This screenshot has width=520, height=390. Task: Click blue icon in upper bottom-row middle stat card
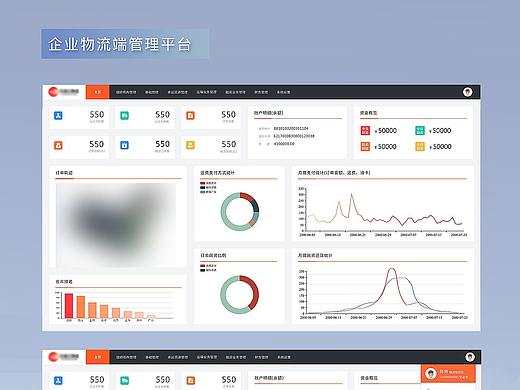point(124,145)
